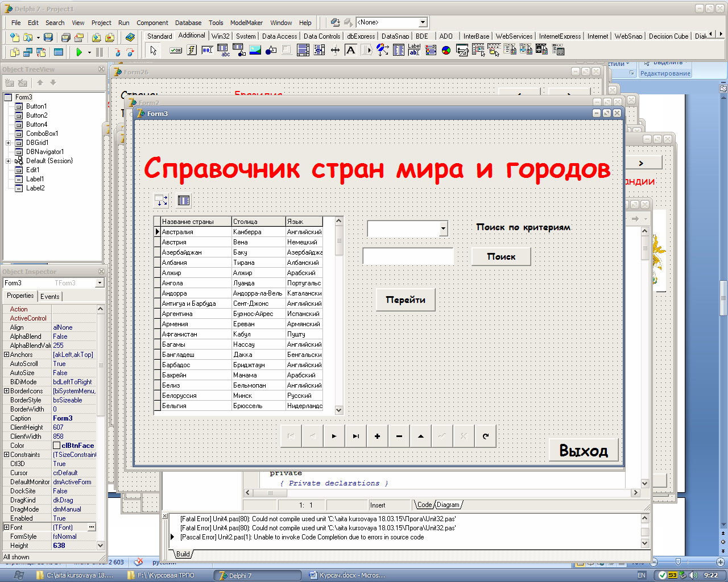This screenshot has width=728, height=582.
Task: Choose the StaticText 'A' component icon
Action: pyautogui.click(x=350, y=50)
